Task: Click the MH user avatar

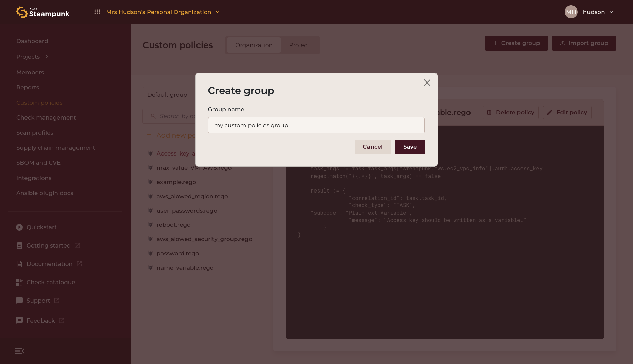Action: tap(571, 12)
